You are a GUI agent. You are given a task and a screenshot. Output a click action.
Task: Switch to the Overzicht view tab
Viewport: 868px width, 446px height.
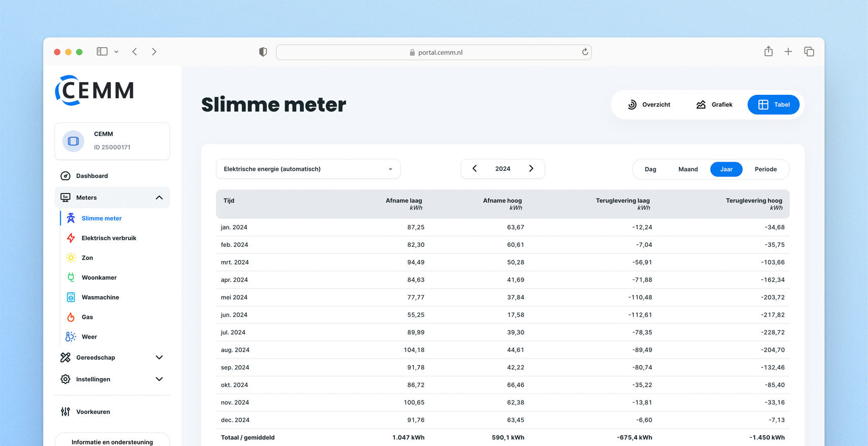pyautogui.click(x=648, y=105)
